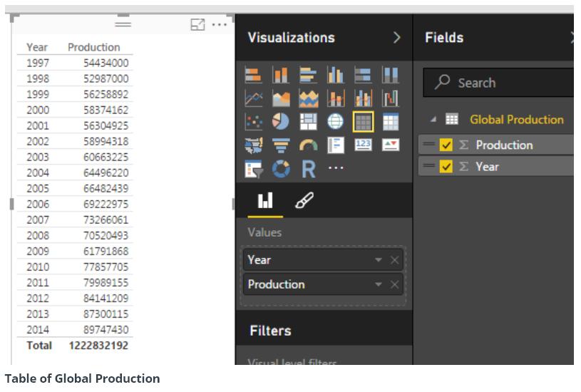Uncheck the Year field checkbox
The width and height of the screenshot is (581, 392).
446,167
